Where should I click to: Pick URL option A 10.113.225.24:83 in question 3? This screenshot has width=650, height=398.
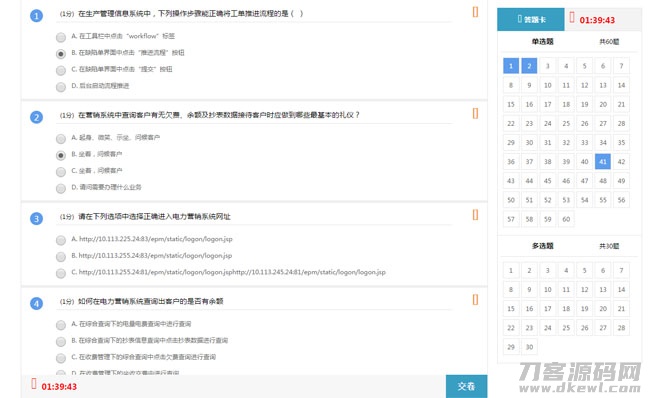61,240
